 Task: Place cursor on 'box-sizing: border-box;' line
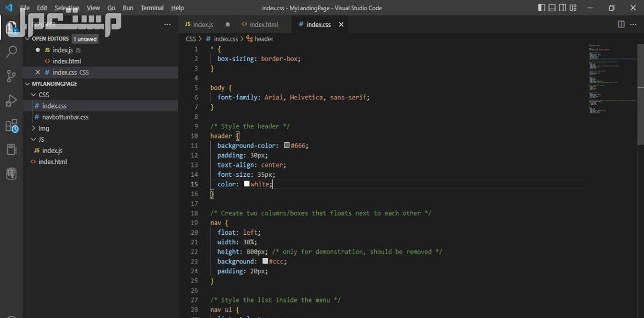[x=259, y=59]
